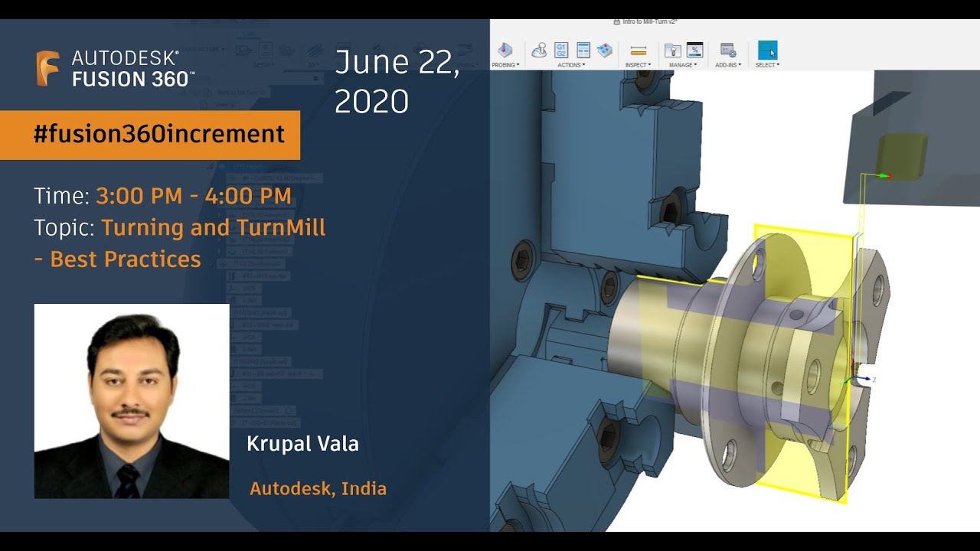This screenshot has height=551, width=980.
Task: Open the Scripts and Add-Ins icon
Action: [x=728, y=51]
